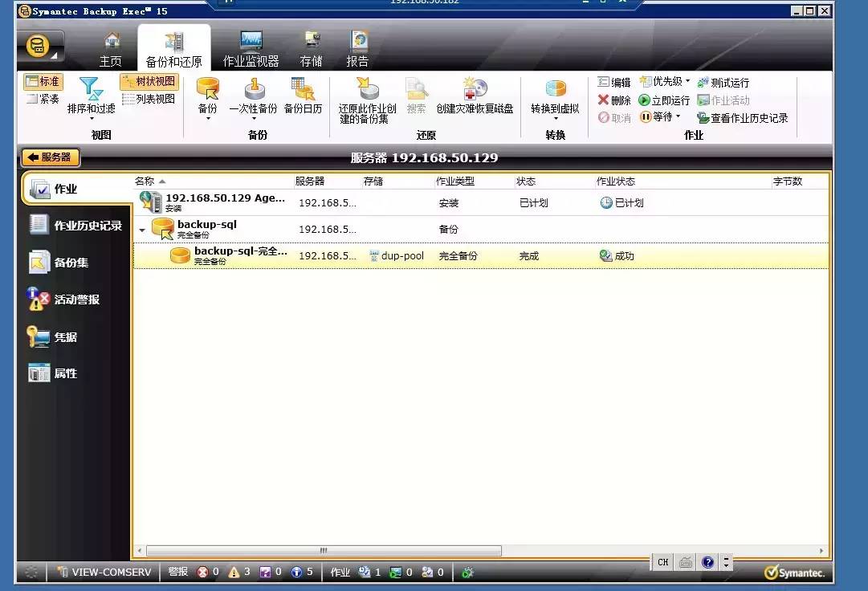Open 活动警报 in the sidebar
The width and height of the screenshot is (868, 591).
coord(63,300)
